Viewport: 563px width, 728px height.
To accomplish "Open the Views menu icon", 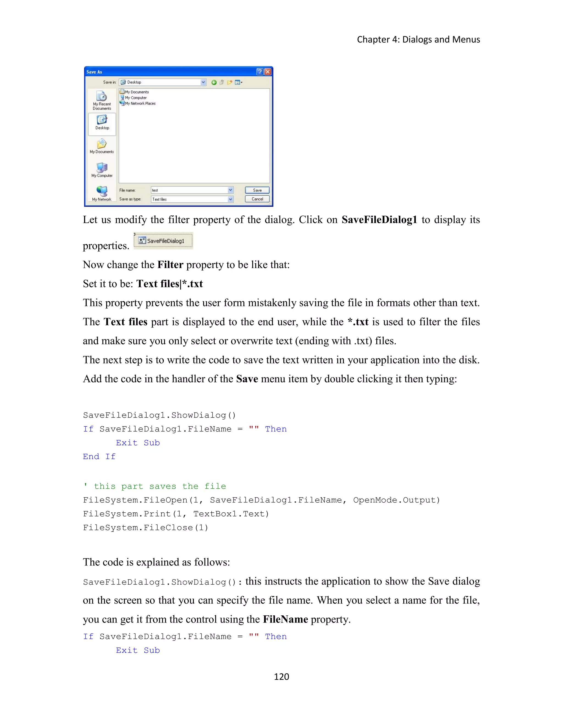I will [x=238, y=82].
